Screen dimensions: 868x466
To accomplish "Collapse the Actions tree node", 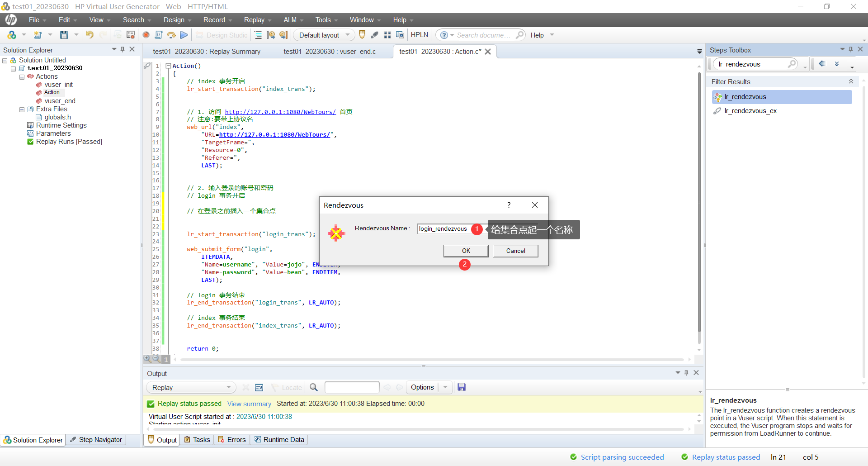I will coord(22,77).
